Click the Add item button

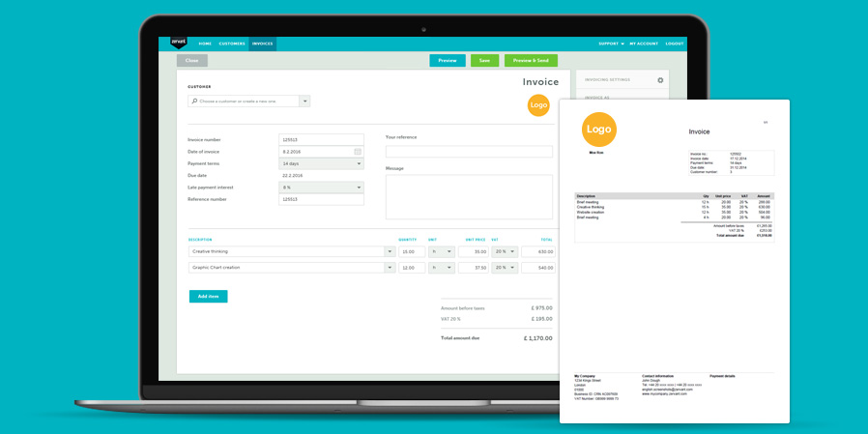(x=208, y=296)
